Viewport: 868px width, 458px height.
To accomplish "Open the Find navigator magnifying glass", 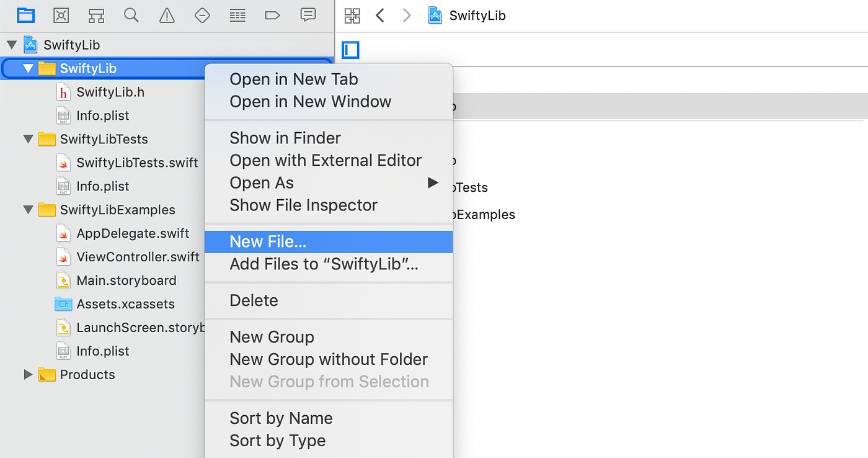I will pos(131,15).
